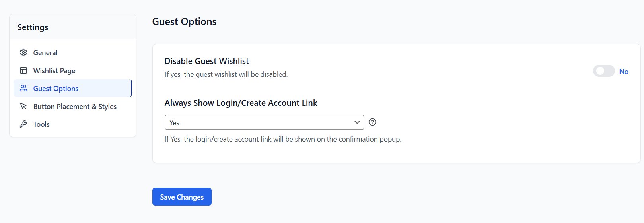The width and height of the screenshot is (644, 223).
Task: Click the gear icon beside General
Action: click(23, 52)
